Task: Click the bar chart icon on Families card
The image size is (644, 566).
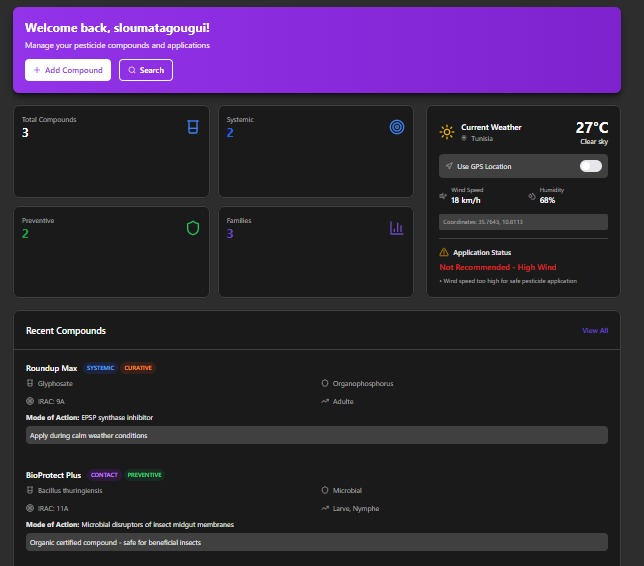Action: click(396, 228)
